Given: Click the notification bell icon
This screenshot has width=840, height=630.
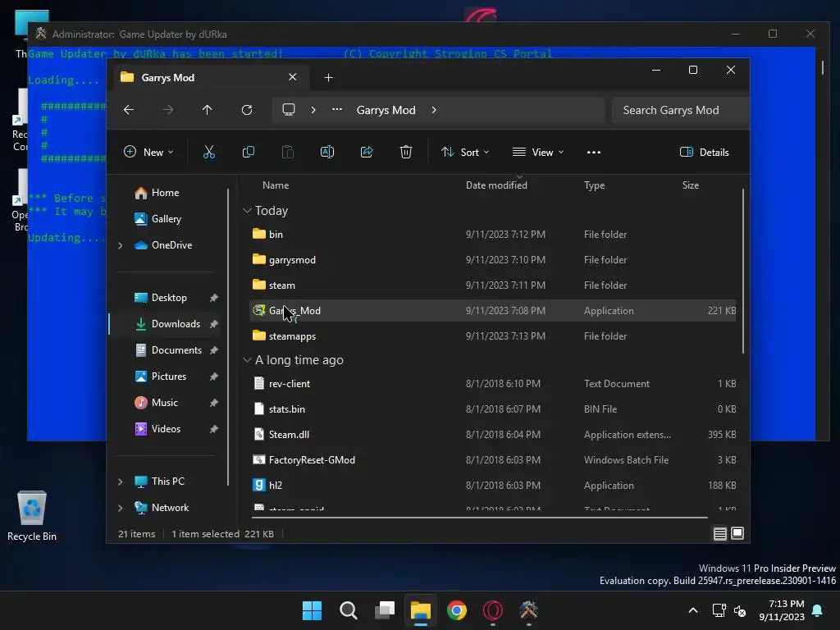Looking at the screenshot, I should pos(818,610).
